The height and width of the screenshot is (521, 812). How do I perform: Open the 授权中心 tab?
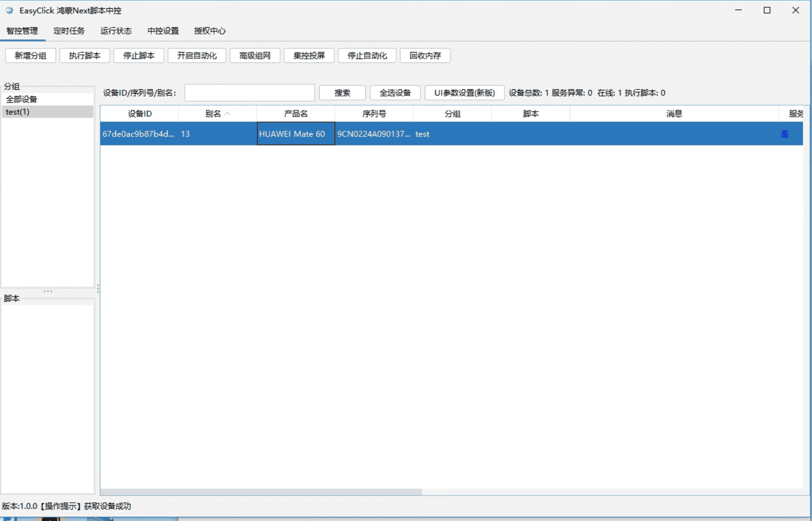click(210, 31)
